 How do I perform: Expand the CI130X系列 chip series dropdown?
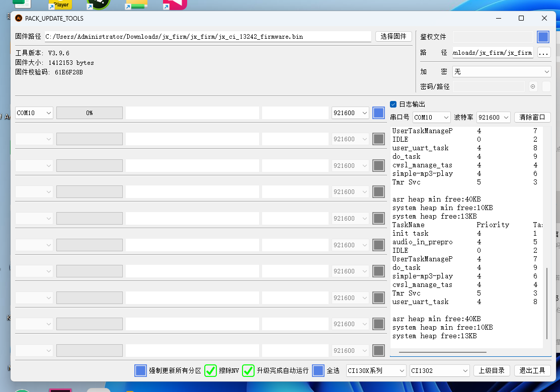coord(376,371)
